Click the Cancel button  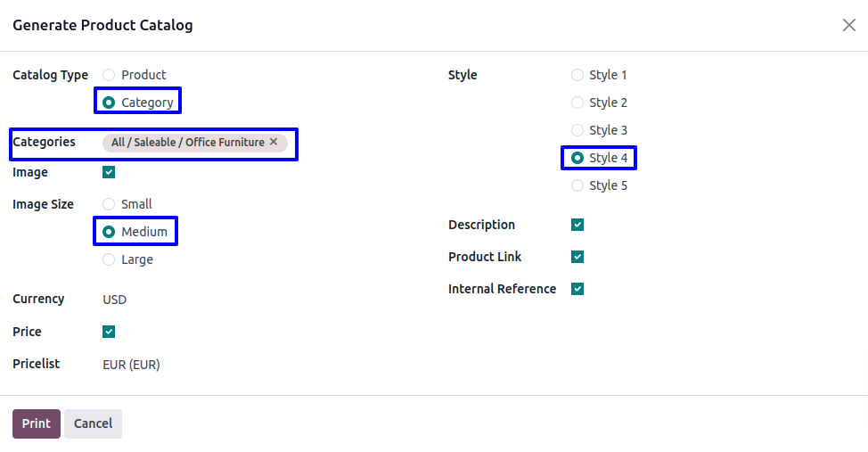tap(93, 423)
